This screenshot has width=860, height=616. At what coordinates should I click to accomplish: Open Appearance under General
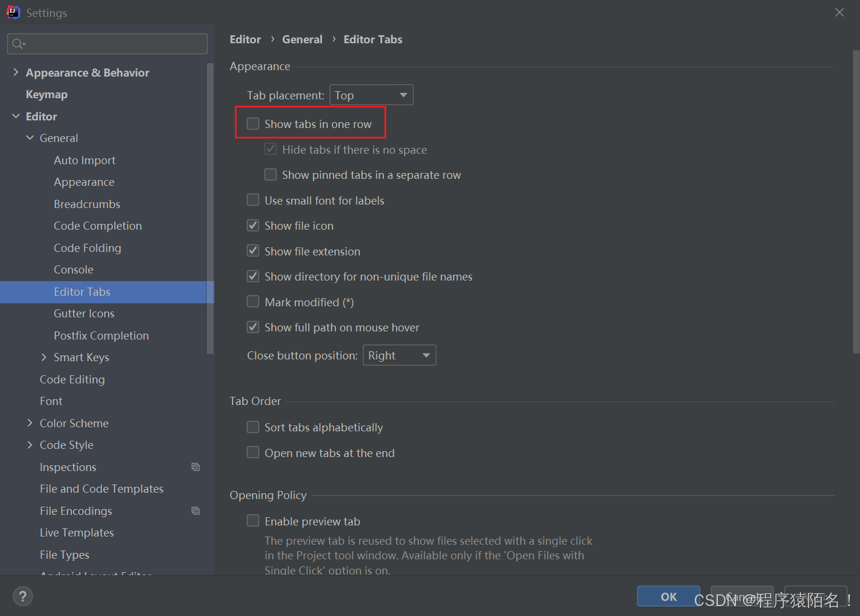click(x=84, y=182)
